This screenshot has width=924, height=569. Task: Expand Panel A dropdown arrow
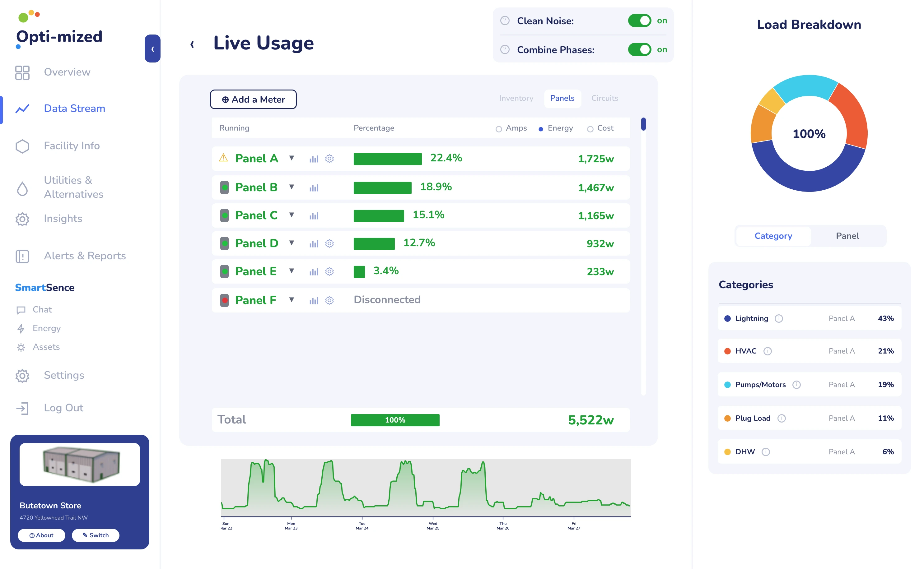pyautogui.click(x=292, y=158)
